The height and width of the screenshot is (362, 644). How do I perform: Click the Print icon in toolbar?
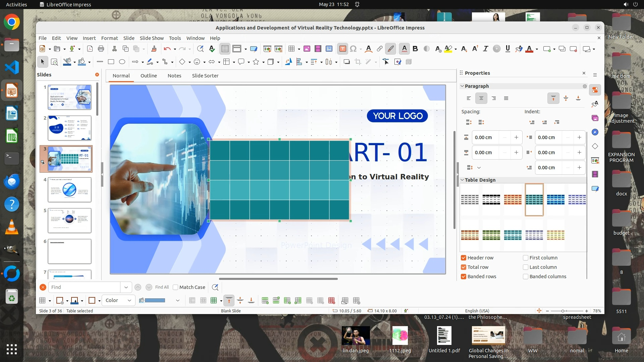pyautogui.click(x=101, y=49)
